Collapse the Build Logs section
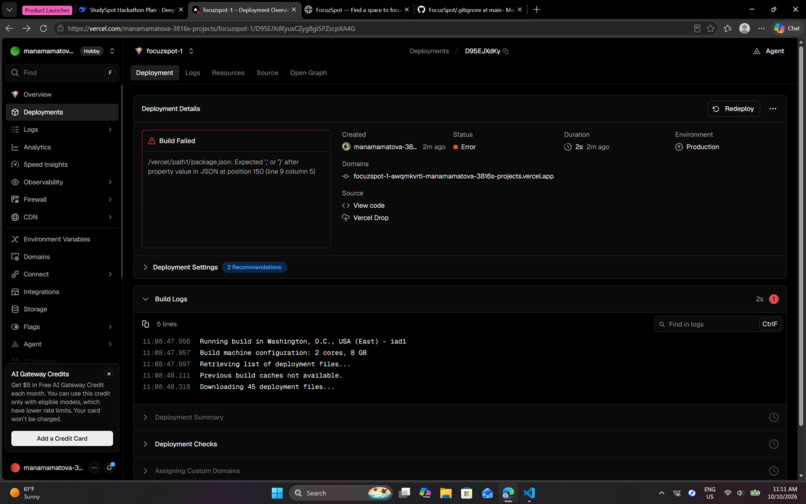 [x=145, y=299]
